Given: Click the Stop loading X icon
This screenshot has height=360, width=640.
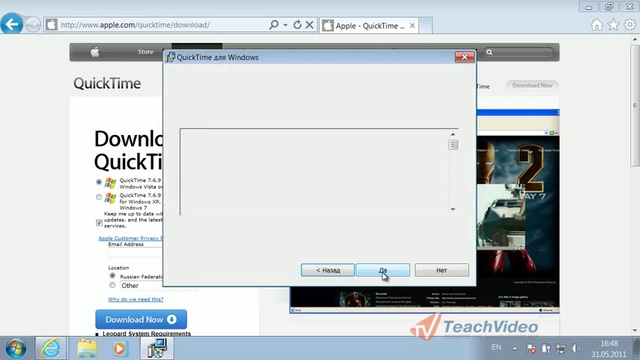Looking at the screenshot, I should (x=309, y=25).
